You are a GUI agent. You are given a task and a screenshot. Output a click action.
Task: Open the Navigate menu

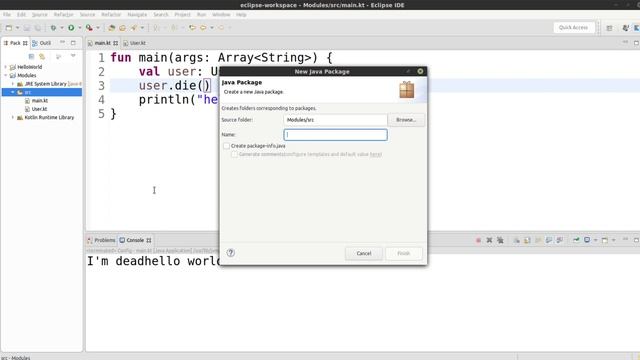coord(137,15)
